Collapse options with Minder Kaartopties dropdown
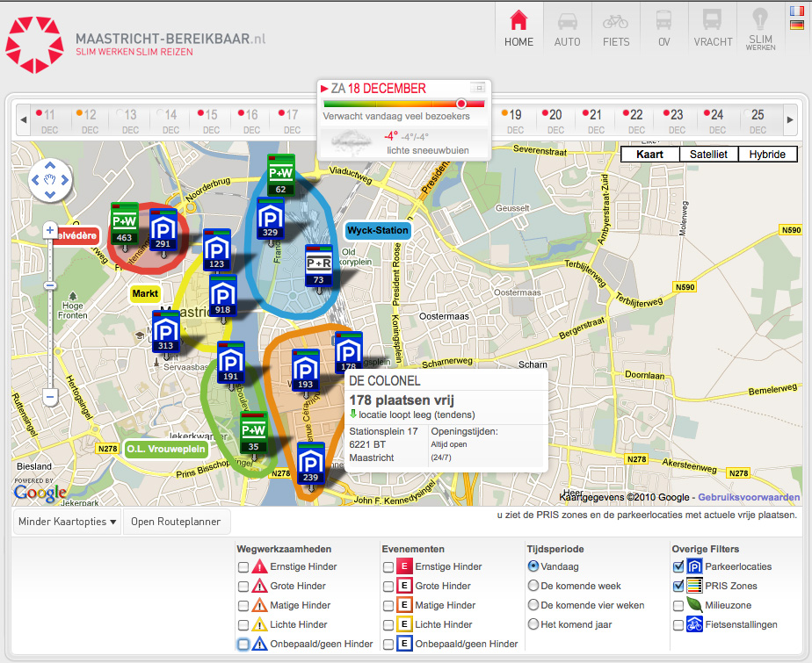Viewport: 812px width, 663px height. point(67,522)
